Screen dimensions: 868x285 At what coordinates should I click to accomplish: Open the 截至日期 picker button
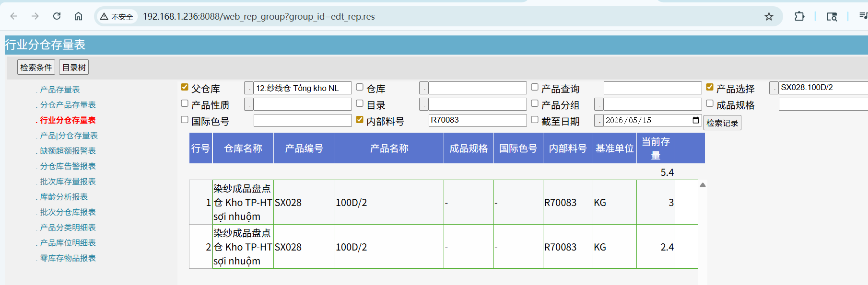pos(599,121)
